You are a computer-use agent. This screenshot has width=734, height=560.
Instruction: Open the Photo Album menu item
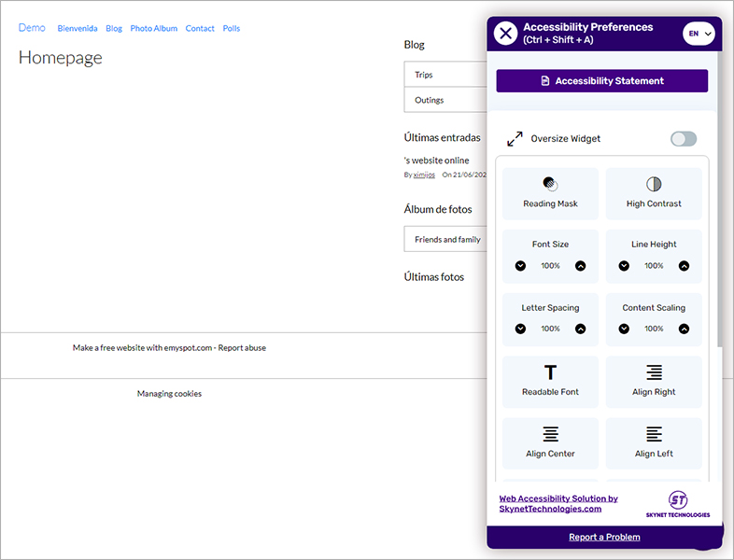(x=153, y=29)
